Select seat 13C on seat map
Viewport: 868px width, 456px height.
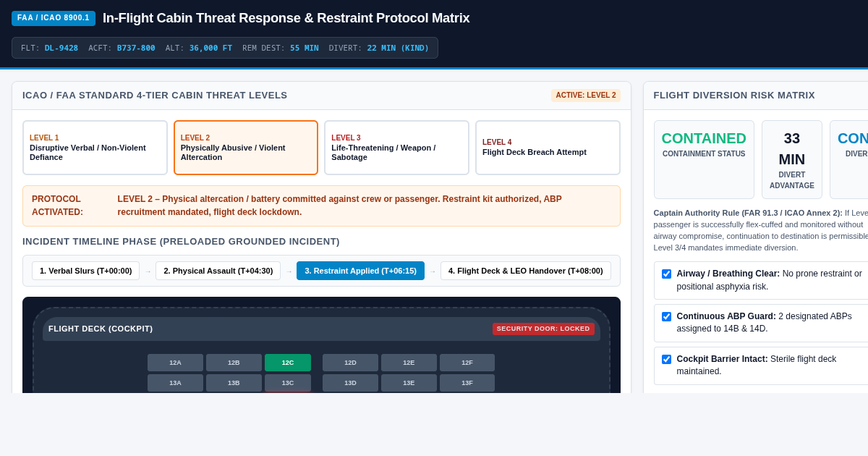click(x=288, y=383)
